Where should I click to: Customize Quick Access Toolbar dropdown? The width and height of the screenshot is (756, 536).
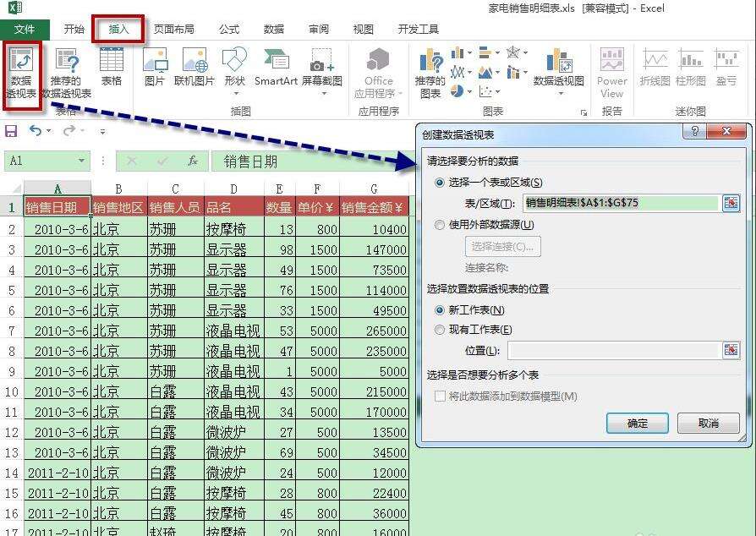[102, 131]
